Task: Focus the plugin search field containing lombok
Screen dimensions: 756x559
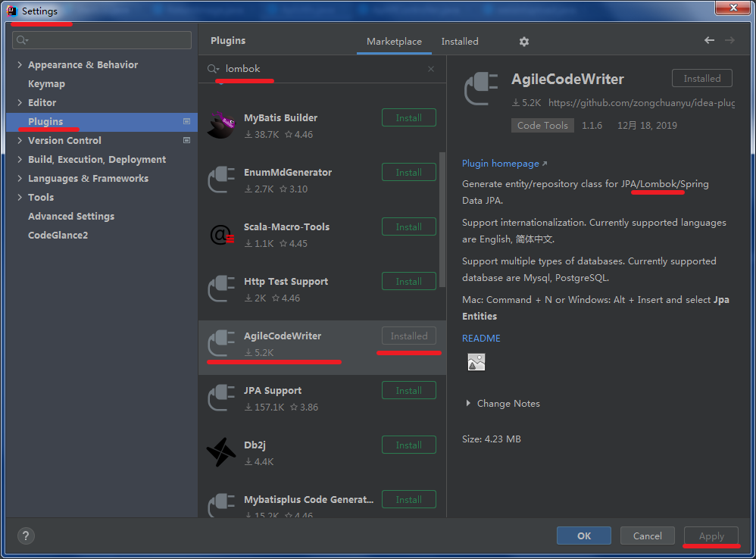Action: (x=323, y=69)
